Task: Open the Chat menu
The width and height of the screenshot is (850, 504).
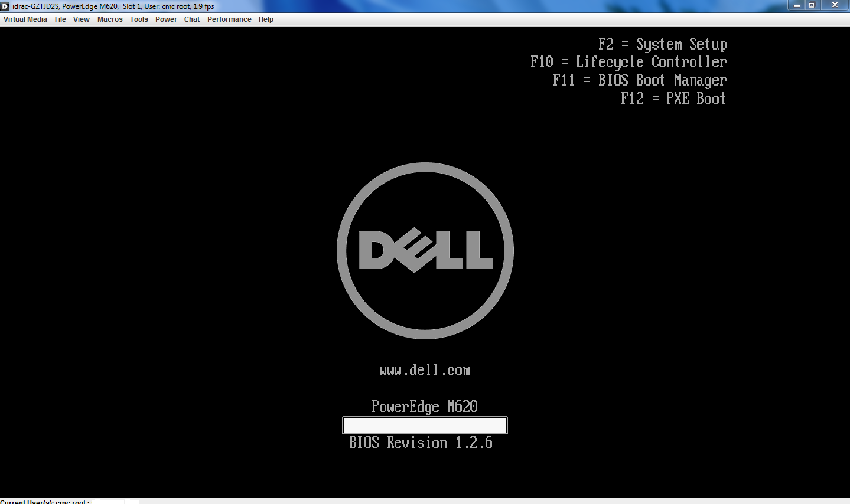Action: pyautogui.click(x=191, y=19)
